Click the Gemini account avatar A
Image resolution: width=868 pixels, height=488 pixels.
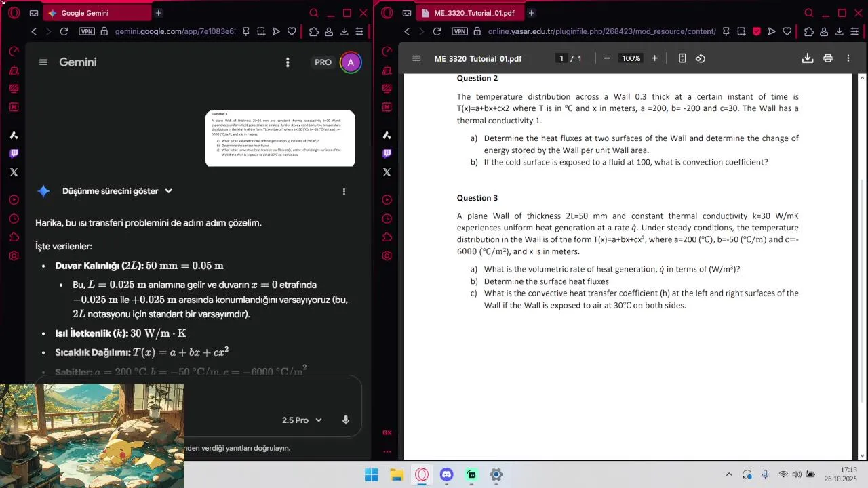(351, 62)
